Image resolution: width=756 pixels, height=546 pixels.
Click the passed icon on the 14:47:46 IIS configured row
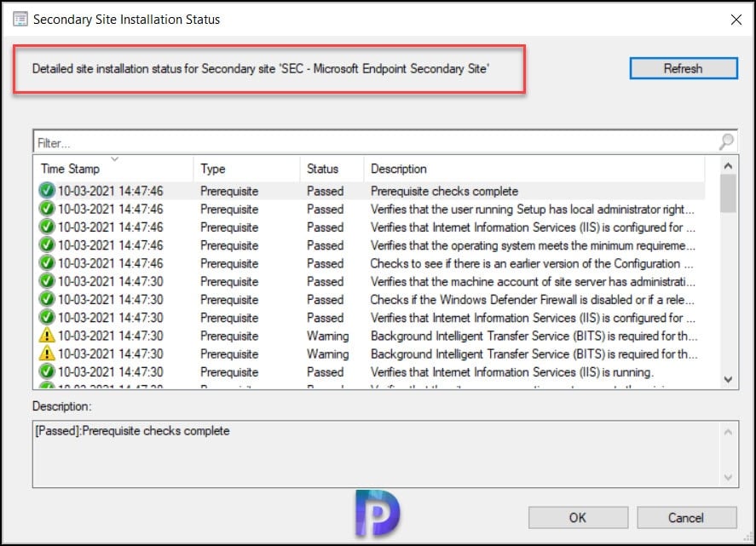[47, 227]
